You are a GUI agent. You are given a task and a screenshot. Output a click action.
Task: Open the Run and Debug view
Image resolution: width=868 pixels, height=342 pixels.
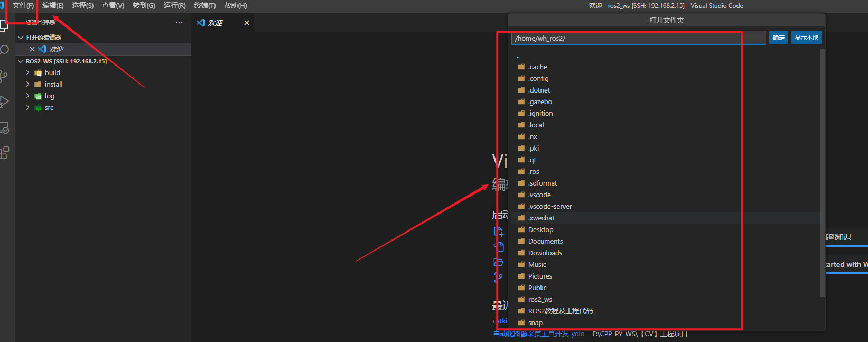click(4, 101)
